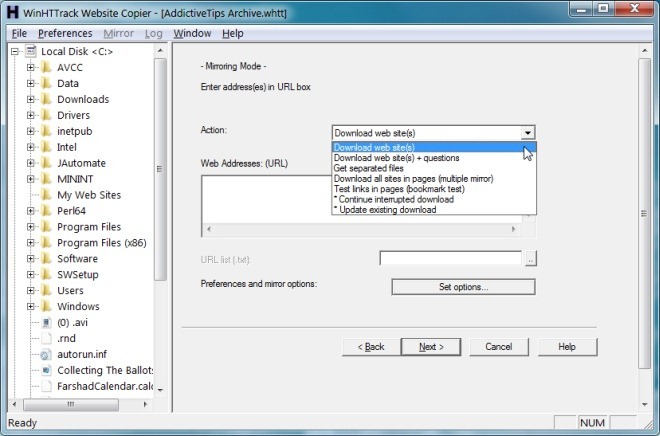Select the 'autorun.inf' file label

point(82,354)
